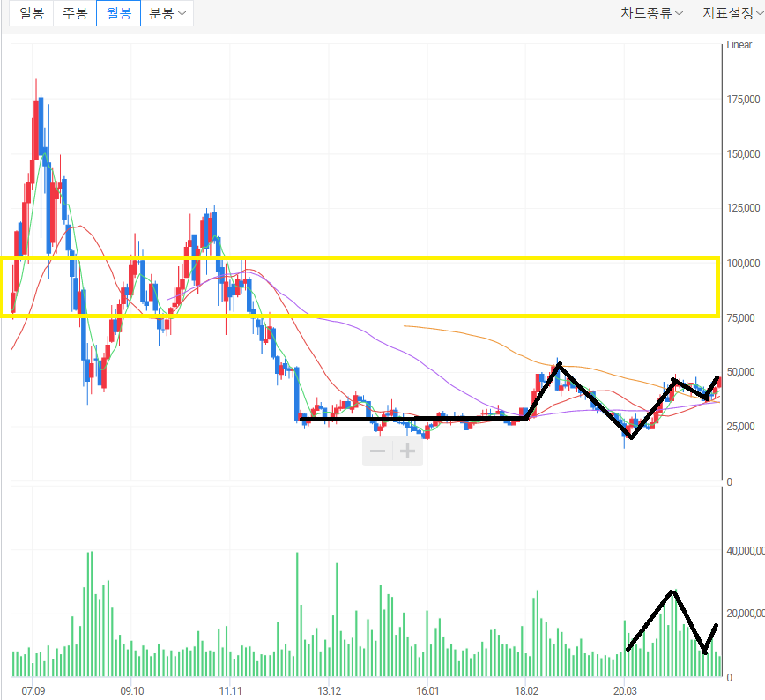Click the 125,000 price axis label
Viewport: 765px width, 700px height.
[743, 208]
